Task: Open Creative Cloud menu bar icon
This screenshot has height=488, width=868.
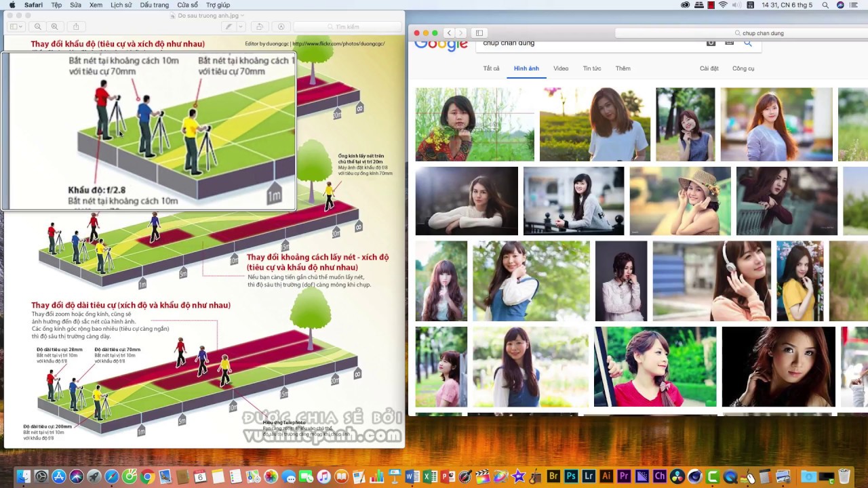Action: 686,5
